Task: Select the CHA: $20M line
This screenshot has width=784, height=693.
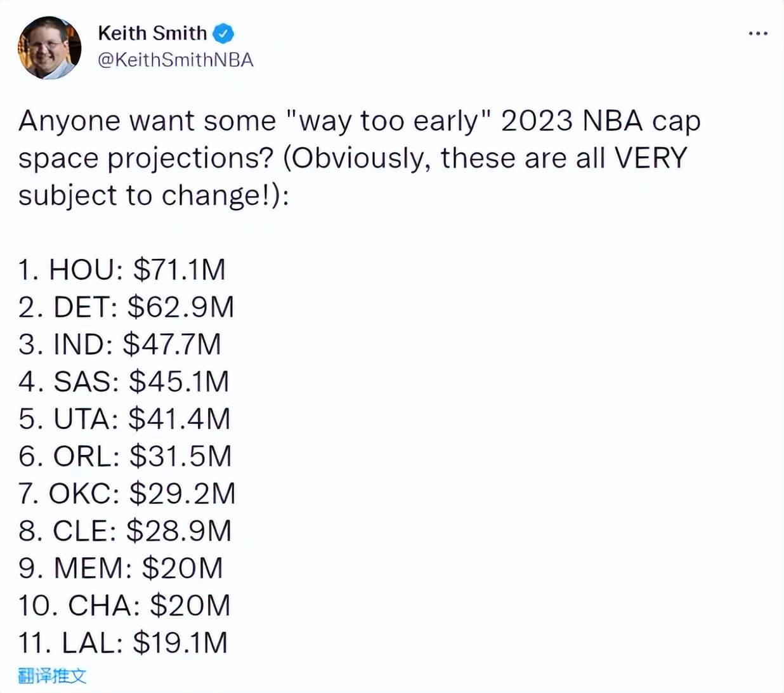Action: click(x=124, y=605)
